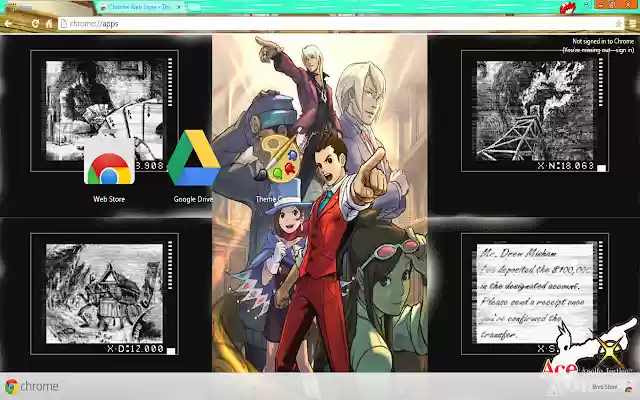The image size is (640, 400).
Task: Launch the Google Drive app
Action: pos(193,158)
